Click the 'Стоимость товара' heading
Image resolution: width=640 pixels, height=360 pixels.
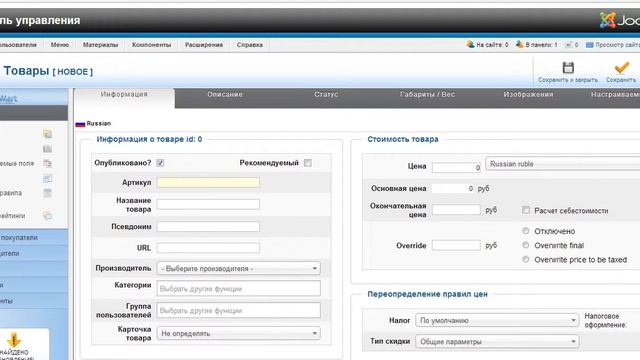pos(403,139)
